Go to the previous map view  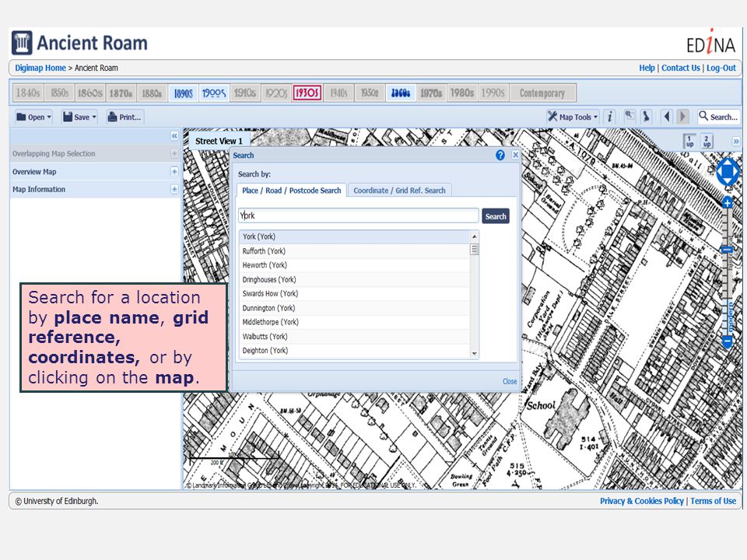(x=667, y=116)
